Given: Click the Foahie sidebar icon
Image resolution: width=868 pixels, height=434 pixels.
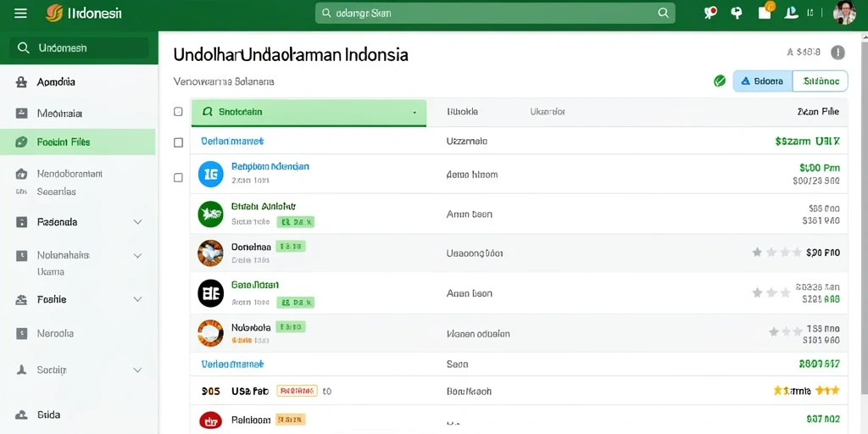Looking at the screenshot, I should pyautogui.click(x=21, y=299).
